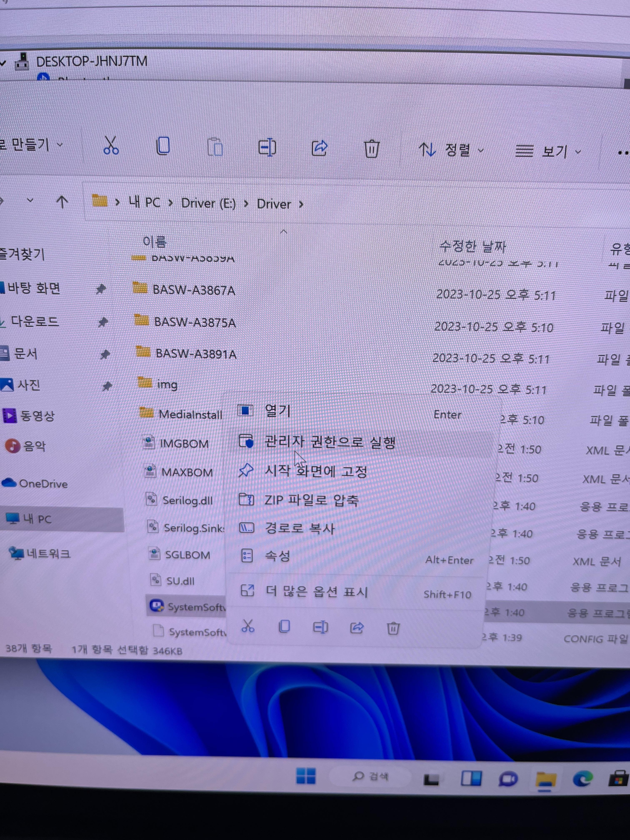Viewport: 630px width, 840px height.
Task: Click the up arrow navigation button
Action: [x=62, y=202]
